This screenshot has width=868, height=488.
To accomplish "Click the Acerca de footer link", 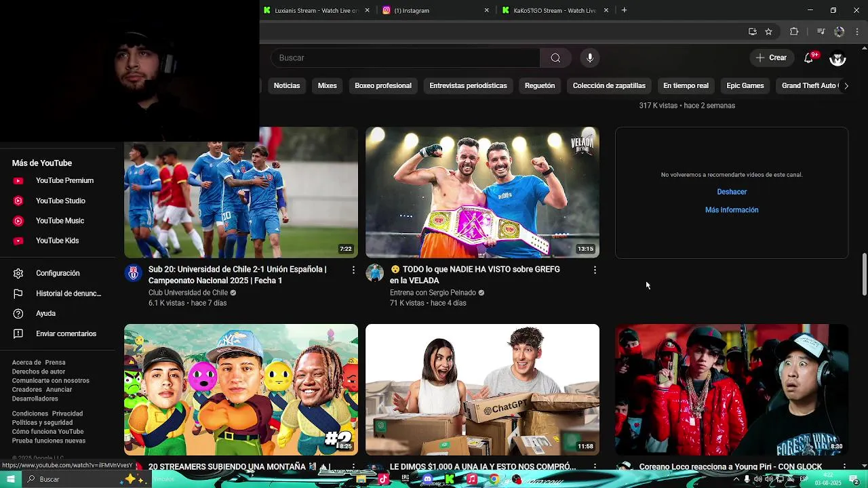I will click(26, 363).
